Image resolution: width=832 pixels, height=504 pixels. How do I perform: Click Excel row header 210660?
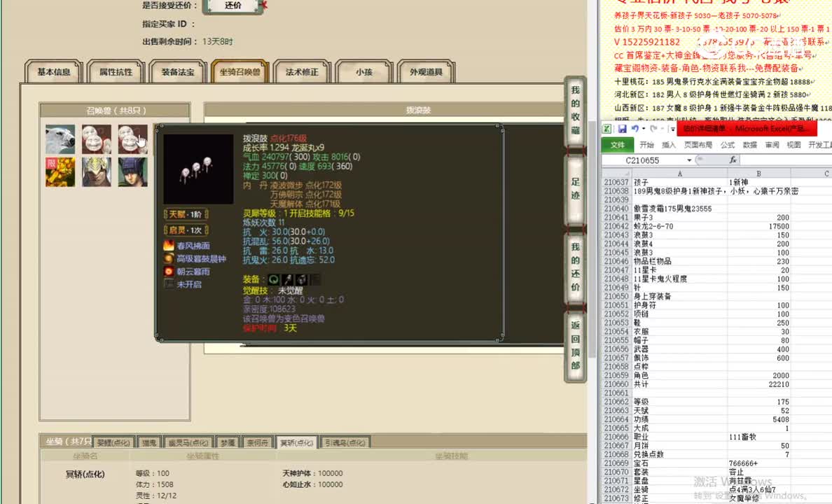click(x=616, y=384)
